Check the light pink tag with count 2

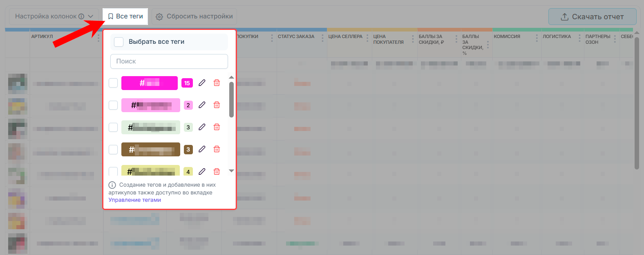[x=113, y=105]
